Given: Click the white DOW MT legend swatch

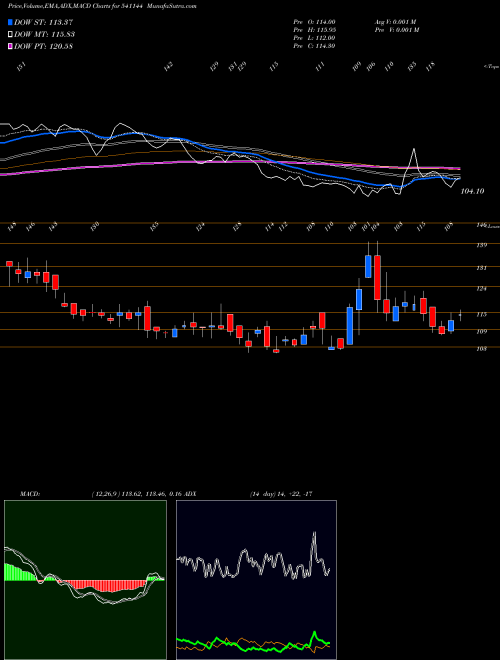Looking at the screenshot, I should pos(10,34).
